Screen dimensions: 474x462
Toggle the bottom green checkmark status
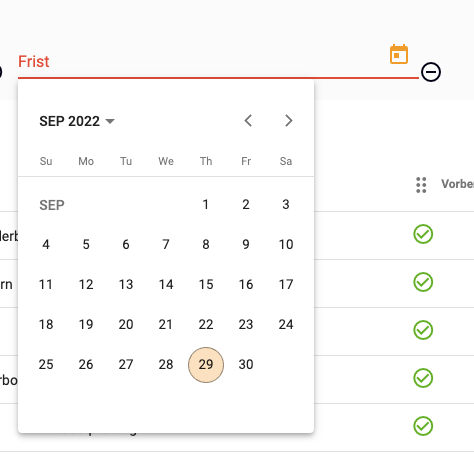[423, 426]
